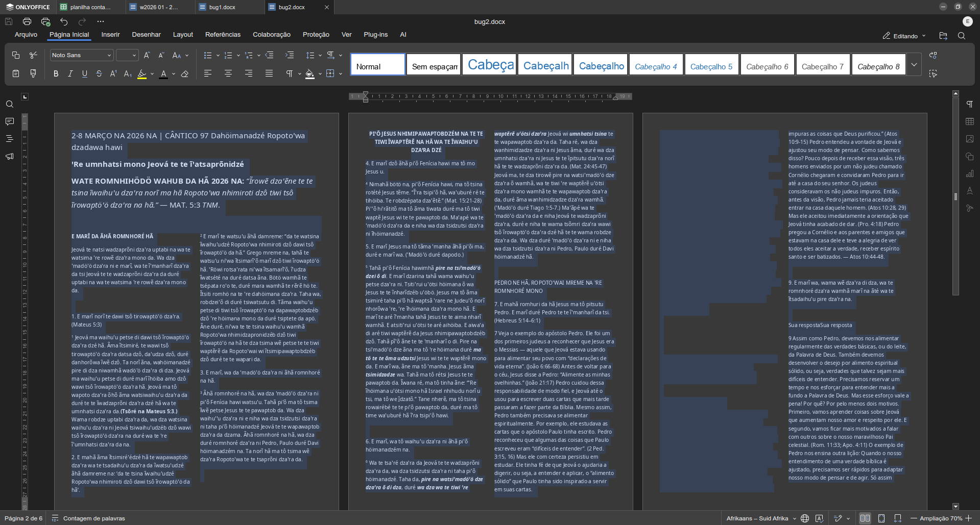
Task: Toggle nonprinting characters display
Action: pyautogui.click(x=290, y=74)
